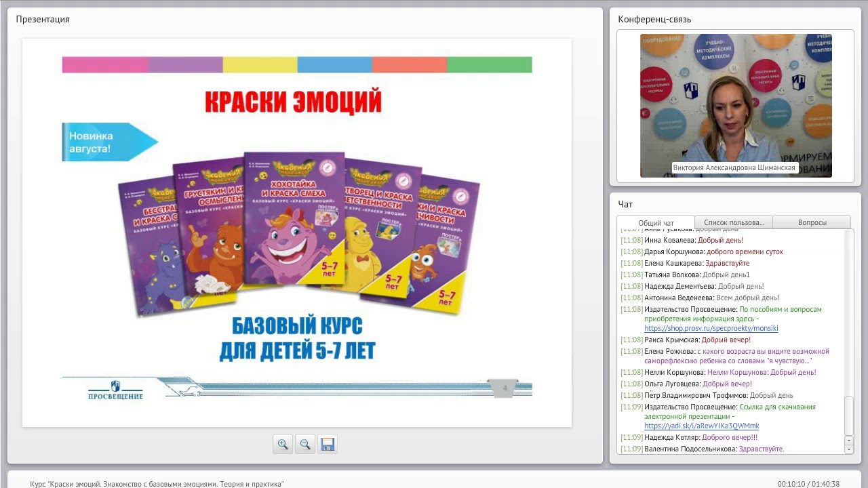Switch to the Общий чат tab
This screenshot has width=868, height=488.
[656, 223]
